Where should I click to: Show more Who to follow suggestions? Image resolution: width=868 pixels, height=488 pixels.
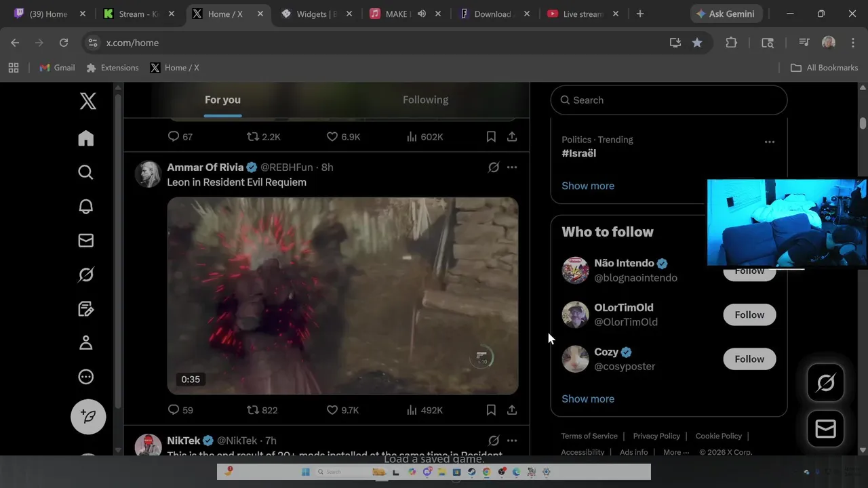click(x=588, y=399)
